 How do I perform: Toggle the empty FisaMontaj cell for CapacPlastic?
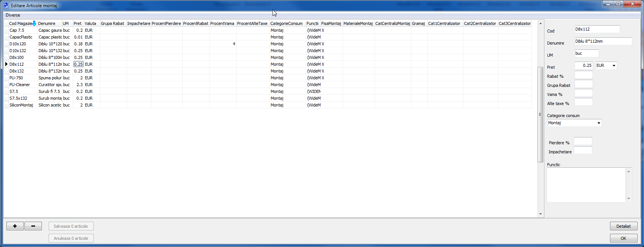pyautogui.click(x=331, y=37)
